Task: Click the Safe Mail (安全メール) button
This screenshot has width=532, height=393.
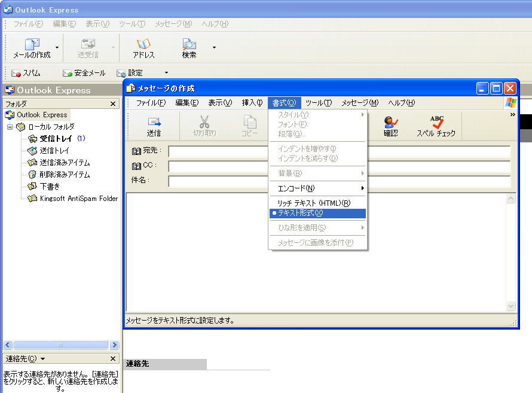Action: 84,73
